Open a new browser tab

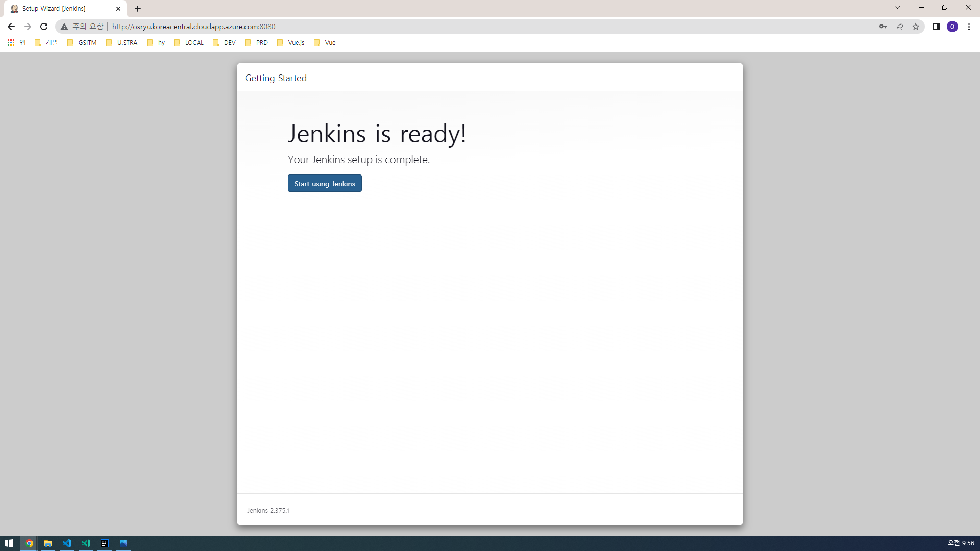coord(138,9)
